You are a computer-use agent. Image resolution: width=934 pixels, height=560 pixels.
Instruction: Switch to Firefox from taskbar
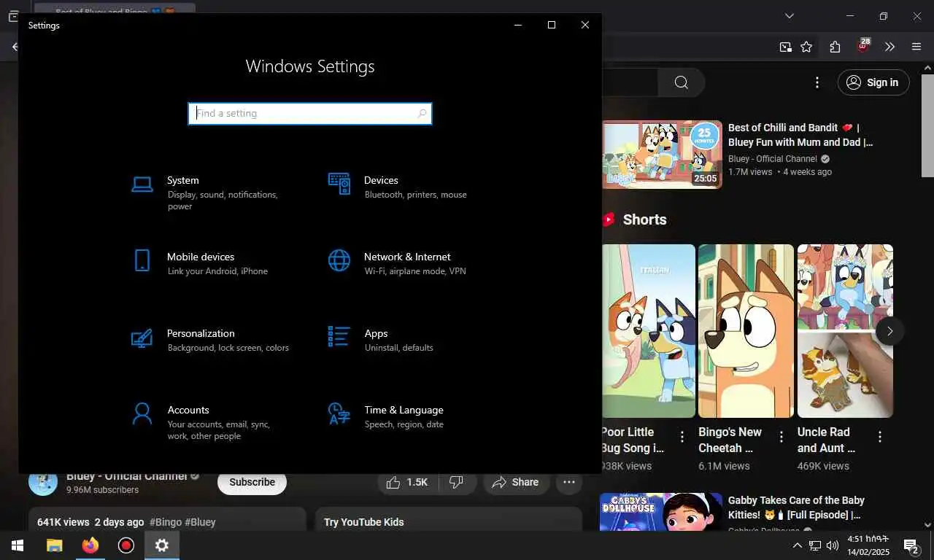(x=90, y=545)
